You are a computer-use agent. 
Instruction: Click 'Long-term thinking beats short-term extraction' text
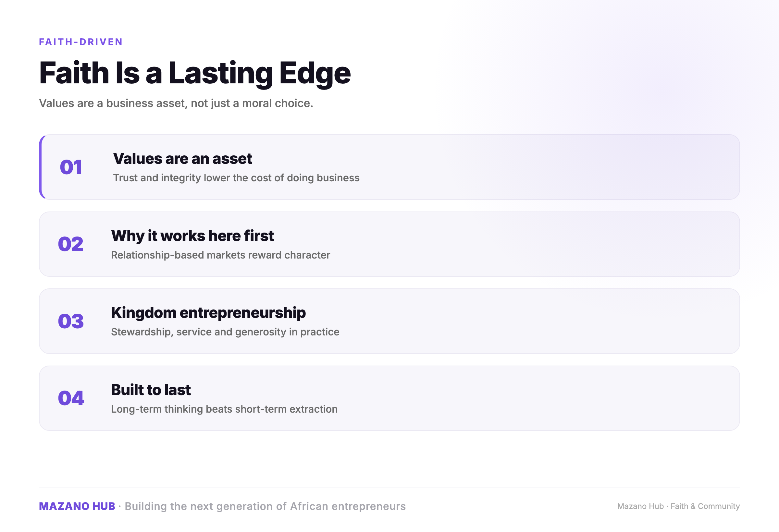tap(224, 409)
